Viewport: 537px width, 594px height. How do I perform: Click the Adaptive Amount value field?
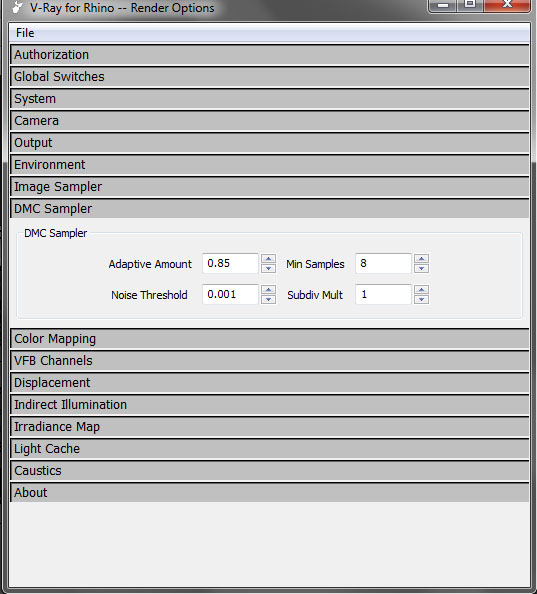click(x=230, y=263)
